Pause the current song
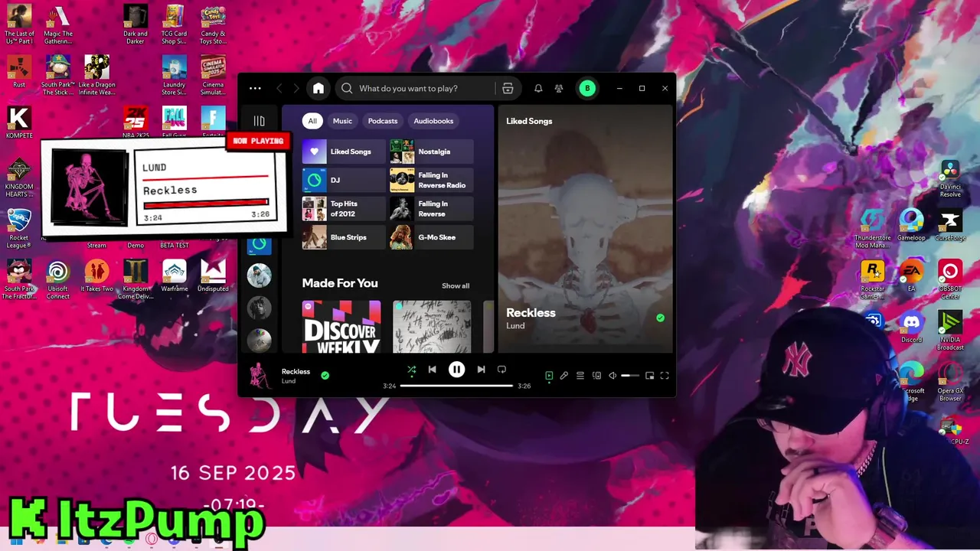 pos(456,370)
